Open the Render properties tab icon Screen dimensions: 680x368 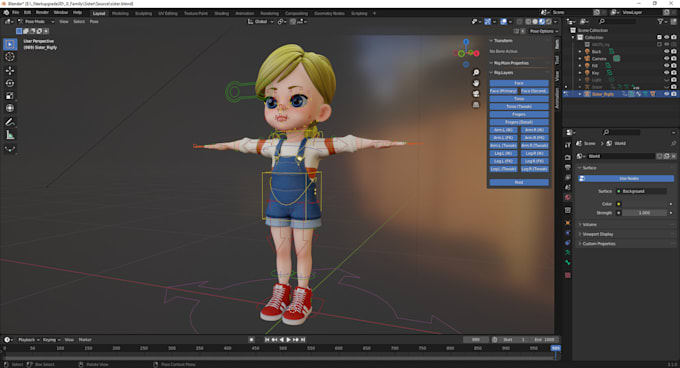coord(568,157)
